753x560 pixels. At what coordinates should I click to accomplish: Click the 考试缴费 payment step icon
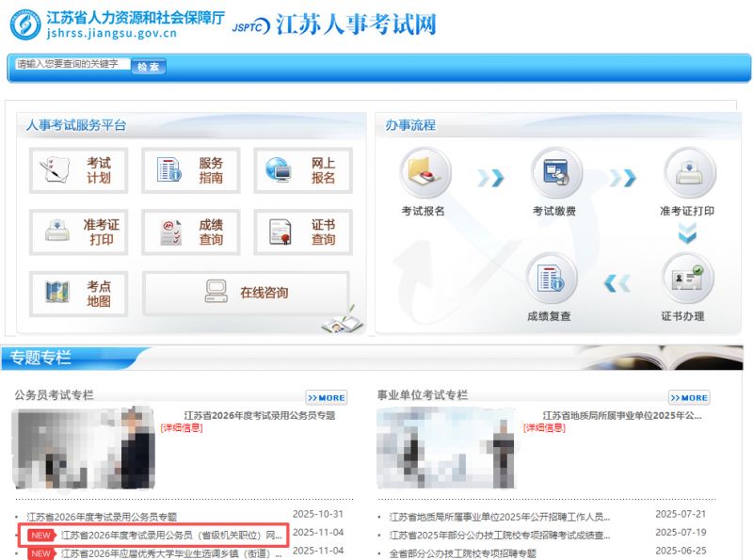[x=555, y=174]
